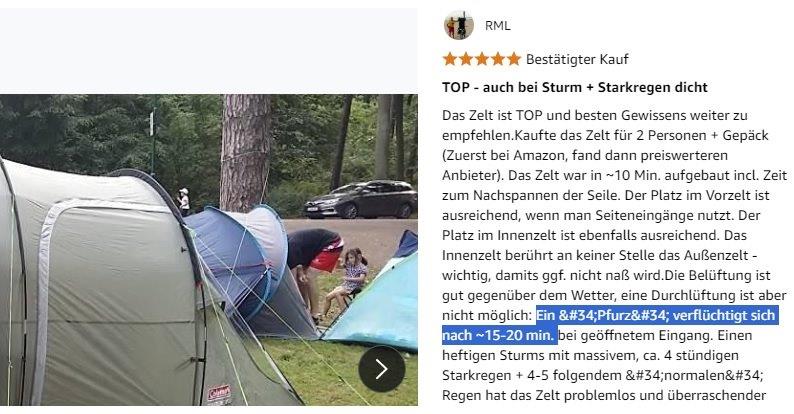
Task: Click the highlighted Pfurz sentence selection
Action: pyautogui.click(x=609, y=325)
